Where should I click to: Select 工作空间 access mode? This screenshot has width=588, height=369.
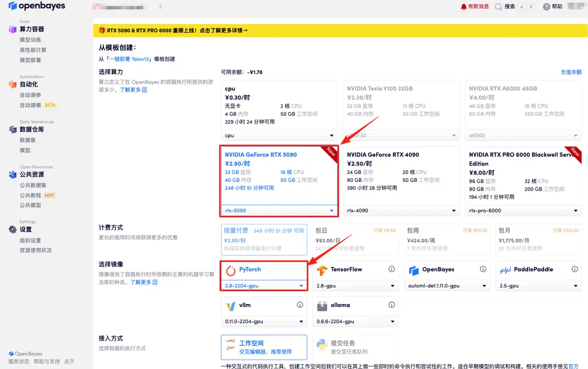coord(264,347)
